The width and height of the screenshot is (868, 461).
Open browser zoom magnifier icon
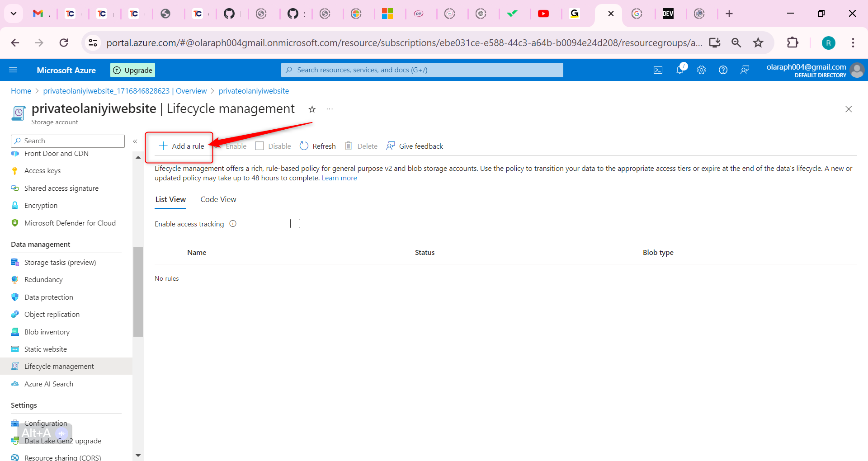click(736, 43)
